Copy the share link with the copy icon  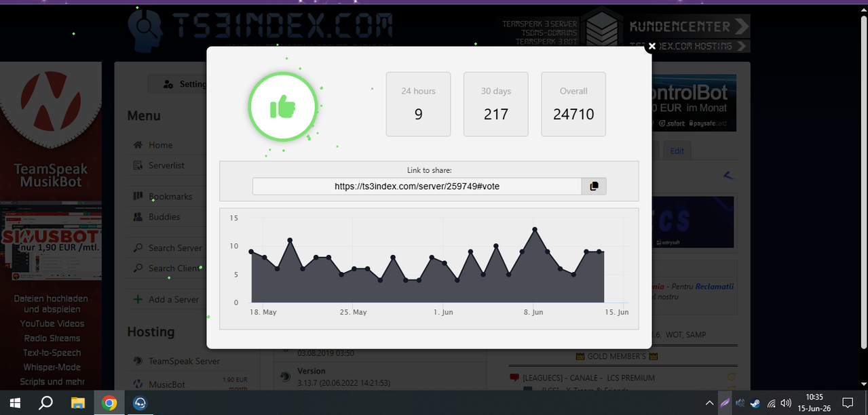tap(594, 186)
